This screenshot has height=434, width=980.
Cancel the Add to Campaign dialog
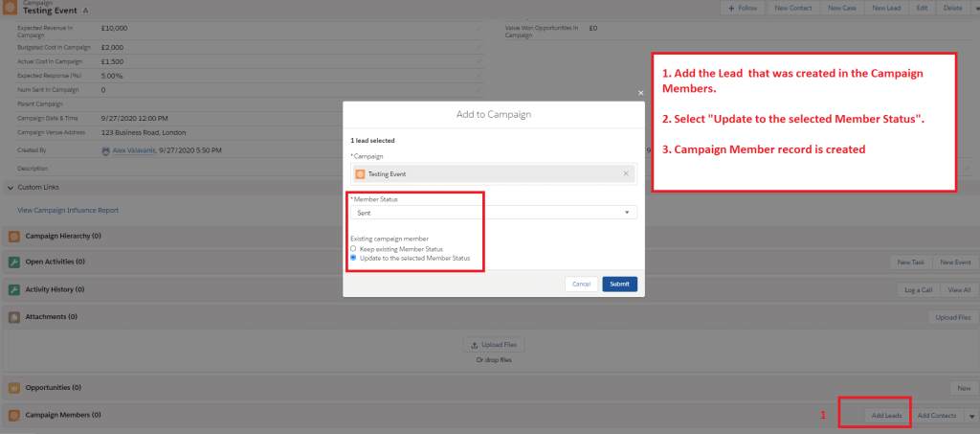(581, 284)
